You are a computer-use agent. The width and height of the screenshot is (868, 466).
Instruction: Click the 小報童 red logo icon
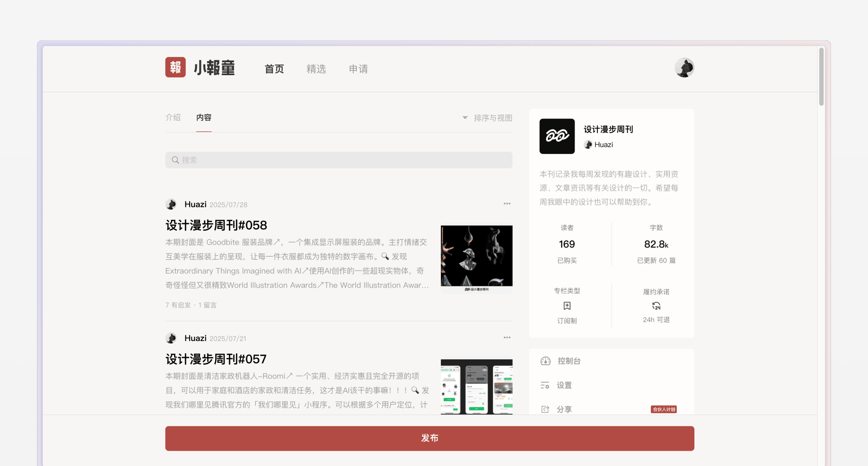175,67
